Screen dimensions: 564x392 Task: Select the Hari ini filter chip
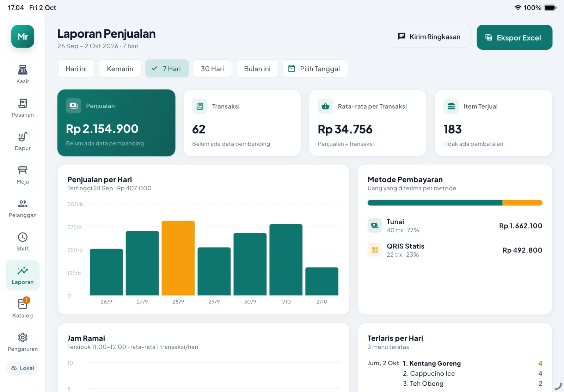click(x=76, y=68)
